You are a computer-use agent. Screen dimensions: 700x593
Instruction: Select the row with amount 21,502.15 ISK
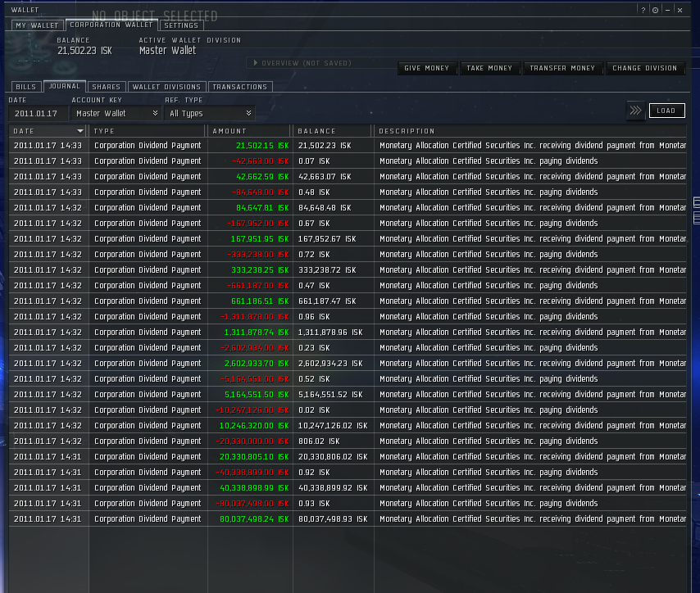[348, 146]
